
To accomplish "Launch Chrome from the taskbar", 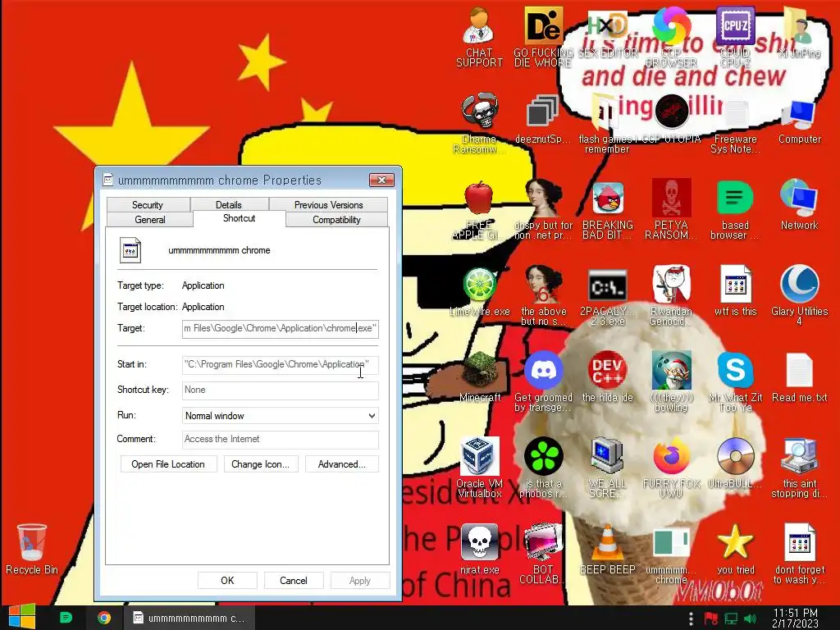I will [x=104, y=618].
